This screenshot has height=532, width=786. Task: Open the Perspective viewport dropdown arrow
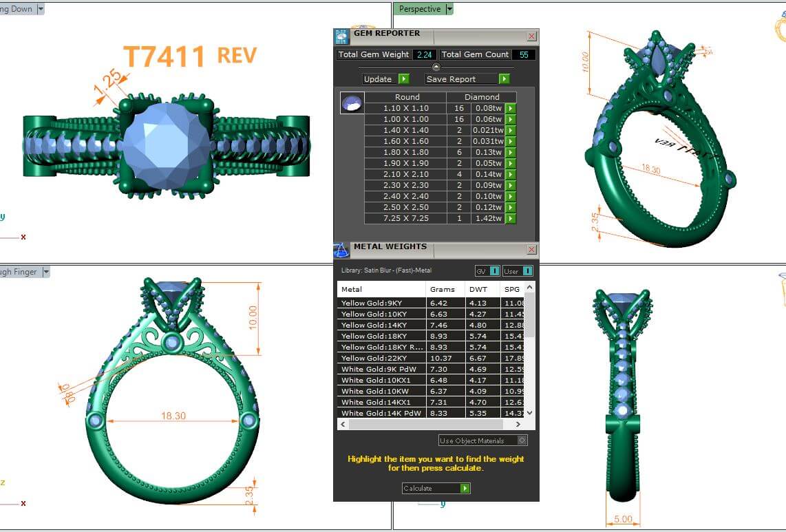449,9
